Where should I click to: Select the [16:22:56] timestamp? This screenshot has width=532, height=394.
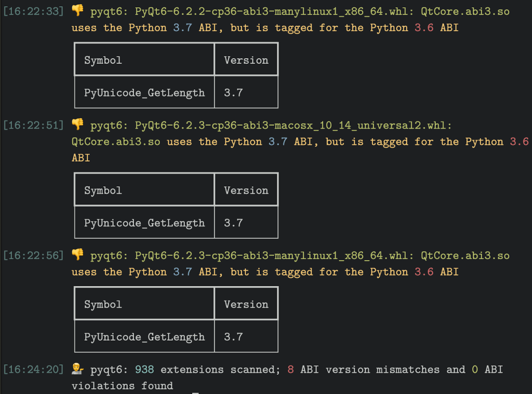pos(33,255)
